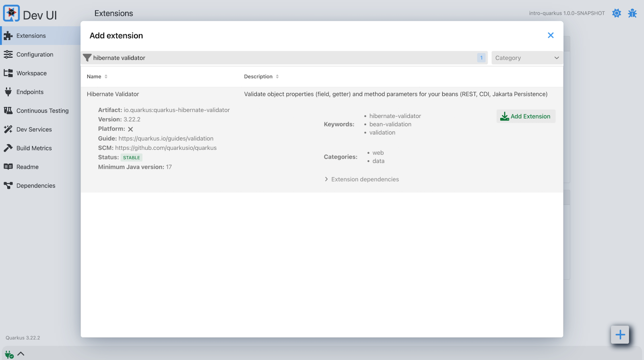Click the Category dropdown chevron arrow
Viewport: 644px width, 360px height.
pos(557,58)
